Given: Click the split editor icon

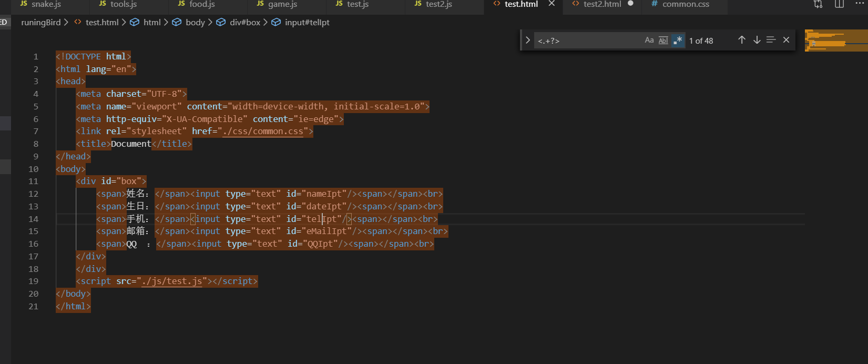Looking at the screenshot, I should point(839,4).
